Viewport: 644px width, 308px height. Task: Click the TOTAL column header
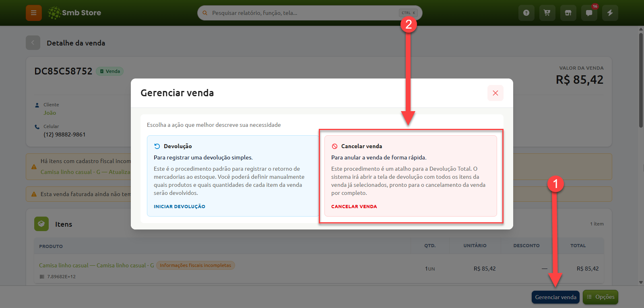(578, 246)
